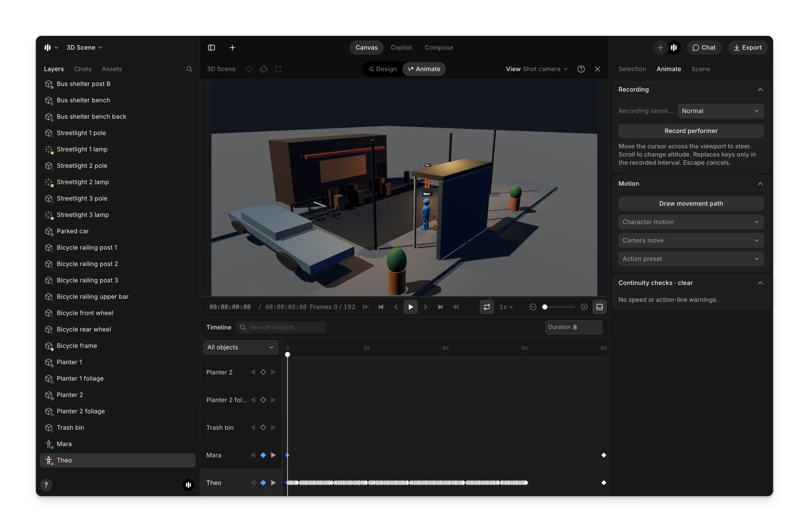This screenshot has height=532, width=809.
Task: Go to next key on Mara track
Action: click(x=273, y=455)
